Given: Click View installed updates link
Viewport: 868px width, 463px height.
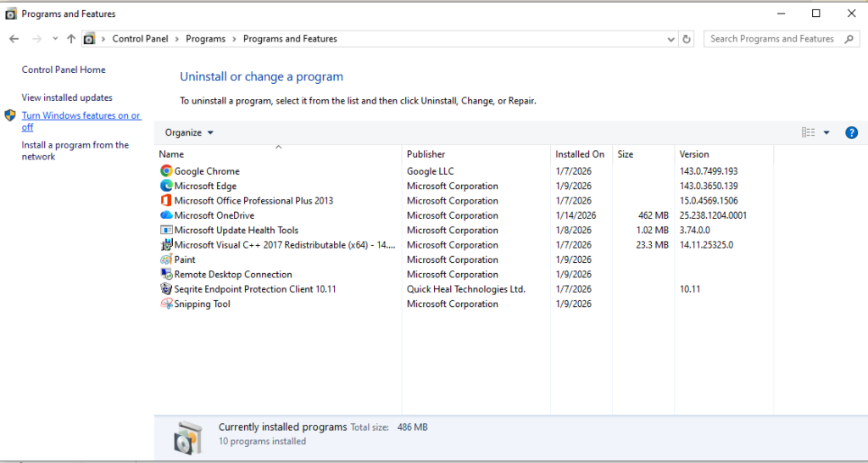Looking at the screenshot, I should click(67, 98).
